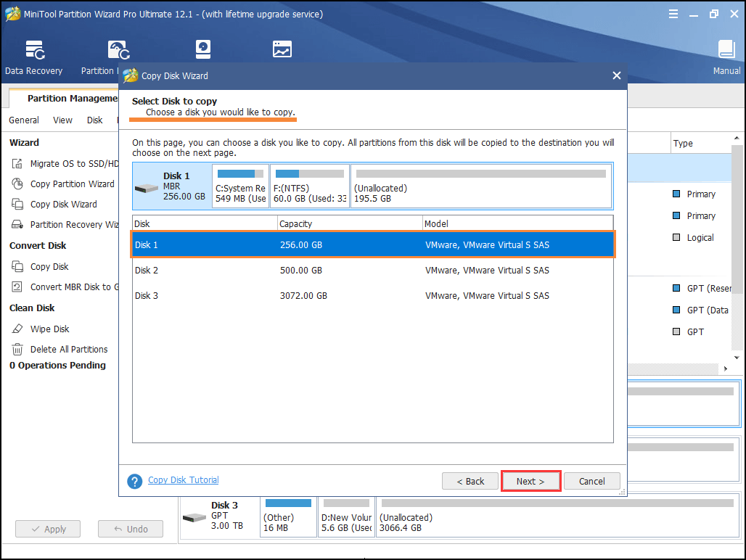This screenshot has height=560, width=746.
Task: Open the Copy Disk Tutorial link
Action: click(183, 480)
